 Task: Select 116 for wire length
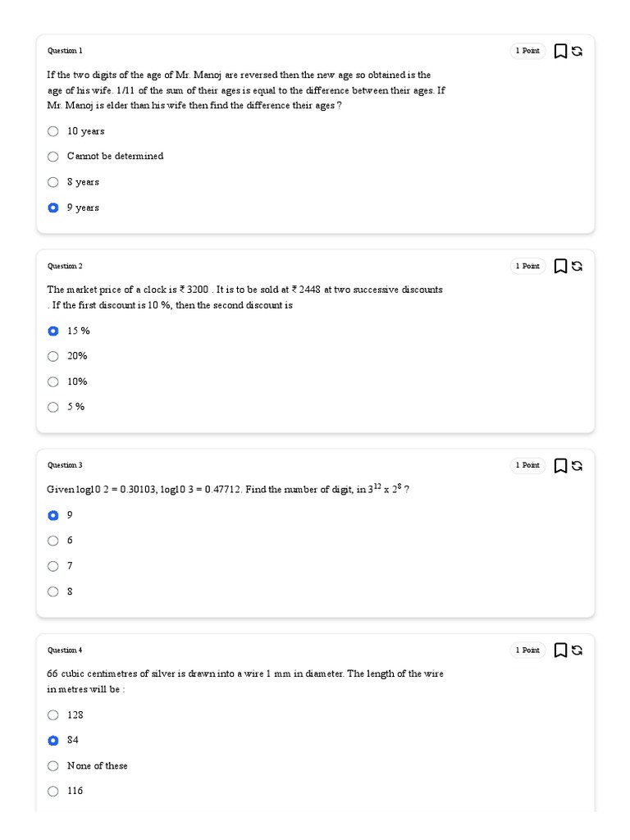[53, 791]
